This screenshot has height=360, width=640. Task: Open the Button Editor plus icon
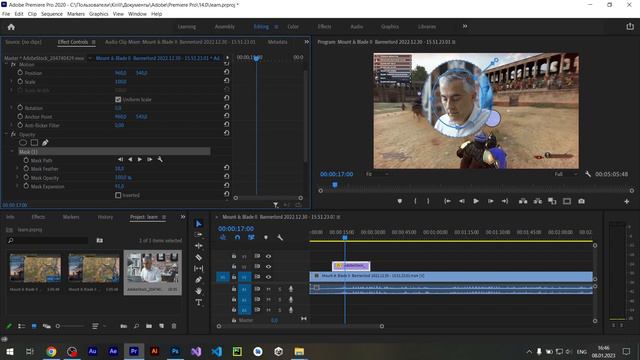click(627, 202)
